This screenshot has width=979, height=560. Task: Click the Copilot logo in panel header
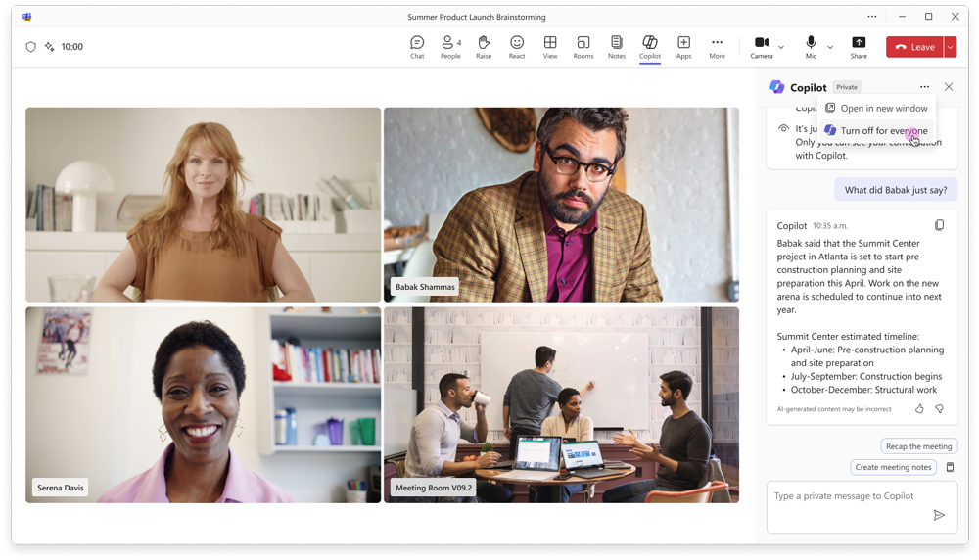click(x=776, y=87)
